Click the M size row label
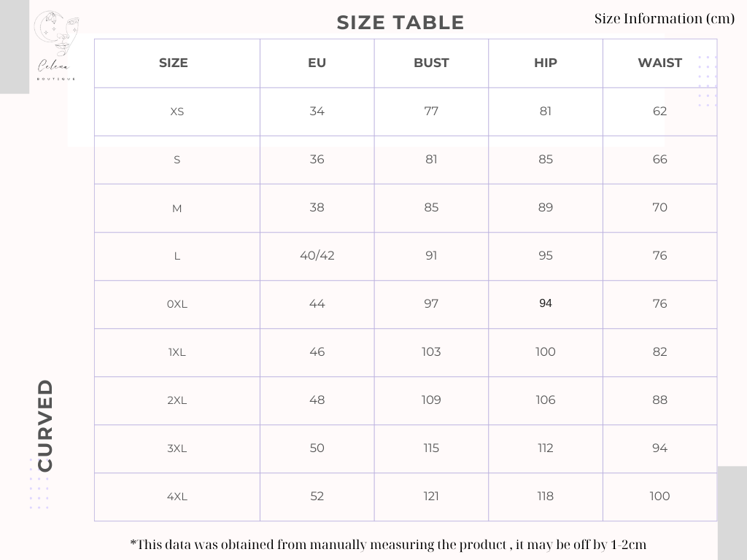Viewport: 747px width, 560px height. click(177, 209)
